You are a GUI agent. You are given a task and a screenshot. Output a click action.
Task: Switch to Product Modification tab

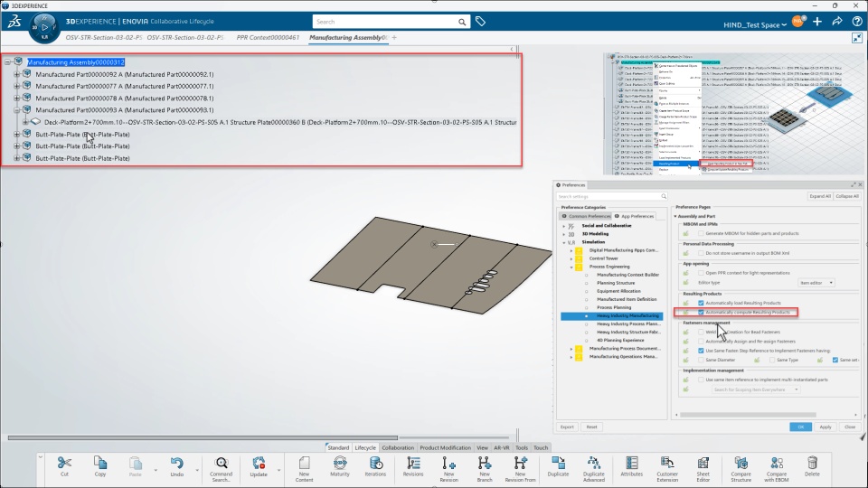(445, 447)
